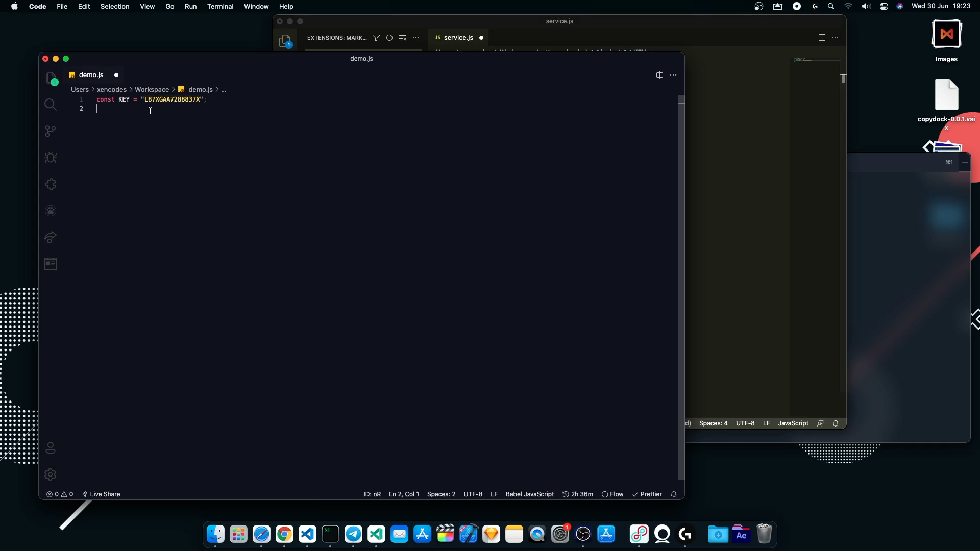Toggle notifications bell in demo.js status bar

tap(674, 494)
